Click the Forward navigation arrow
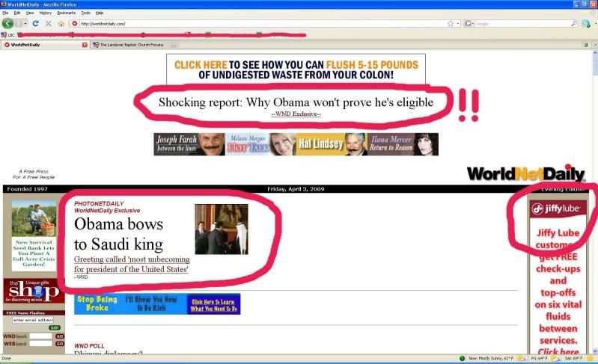Screen dimensions: 598x364 pos(19,23)
